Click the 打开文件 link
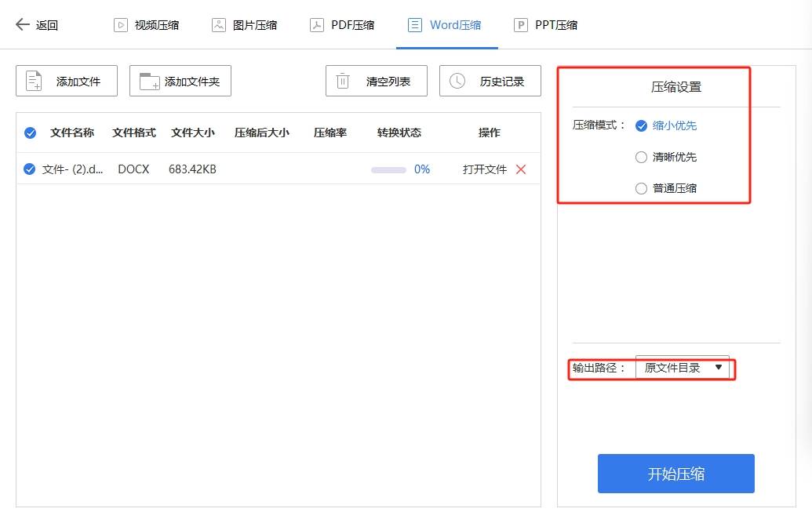812x523 pixels. pyautogui.click(x=485, y=169)
